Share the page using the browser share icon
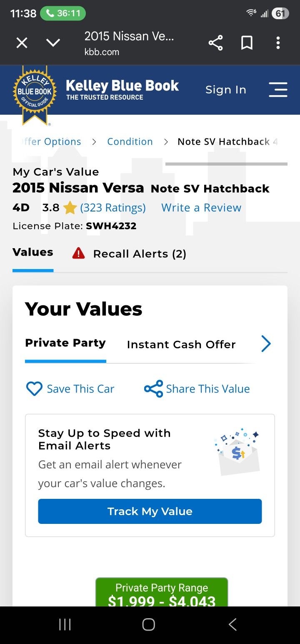This screenshot has height=644, width=300. click(x=215, y=43)
